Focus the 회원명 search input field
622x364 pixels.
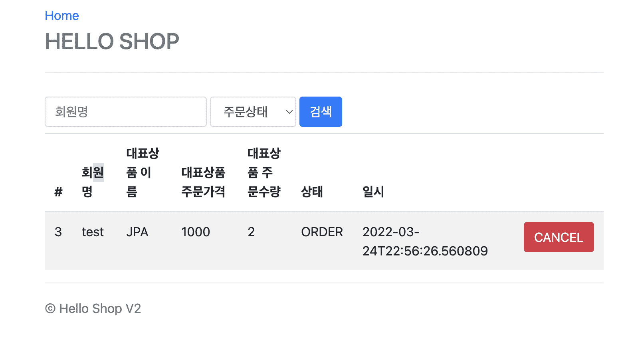point(125,112)
